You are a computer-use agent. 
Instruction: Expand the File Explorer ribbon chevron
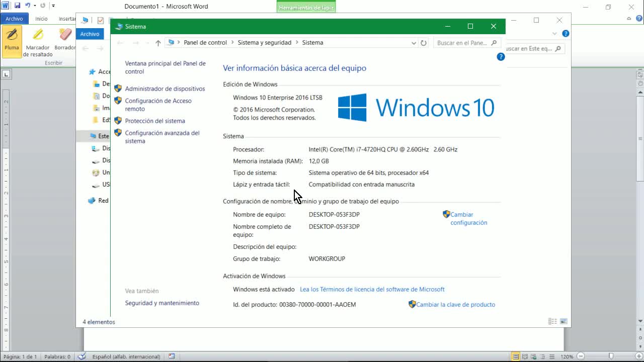pyautogui.click(x=555, y=34)
